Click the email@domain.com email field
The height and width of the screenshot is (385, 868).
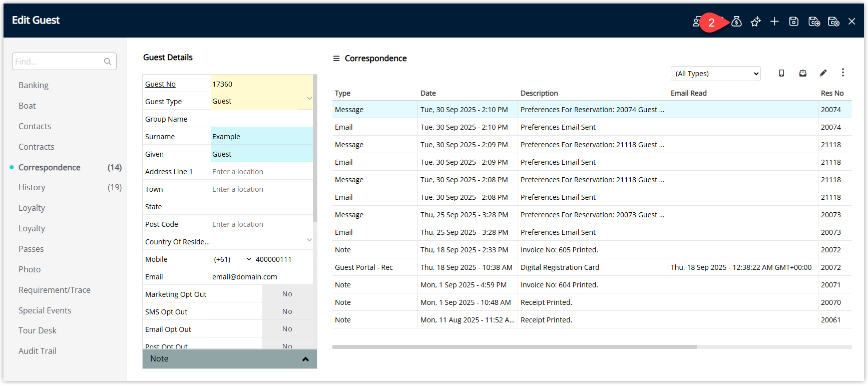click(x=262, y=276)
